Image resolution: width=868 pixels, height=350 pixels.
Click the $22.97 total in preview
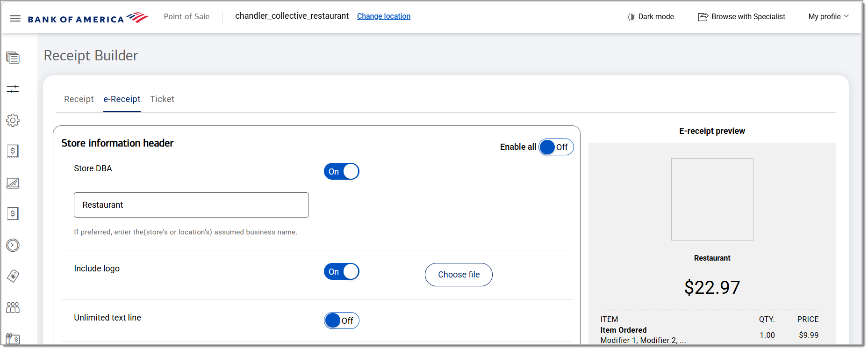click(712, 287)
